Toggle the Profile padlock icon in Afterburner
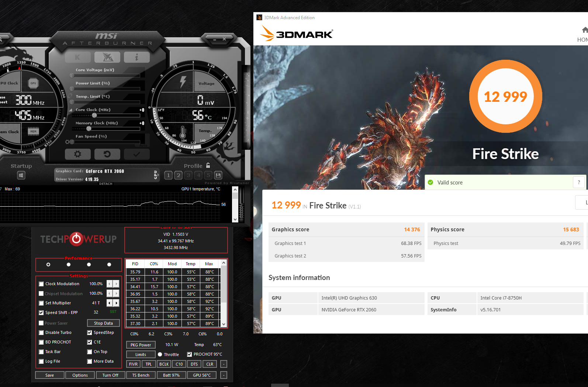 click(x=208, y=165)
